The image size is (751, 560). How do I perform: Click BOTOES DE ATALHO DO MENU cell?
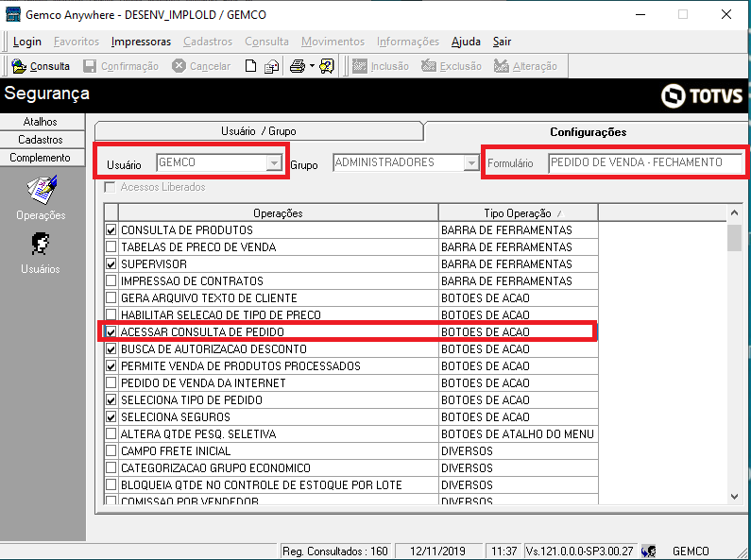tap(518, 434)
